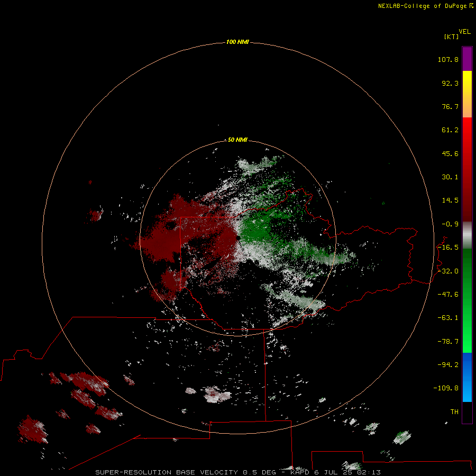
Task: Click the -32.0 value on velocity scale
Action: [448, 271]
